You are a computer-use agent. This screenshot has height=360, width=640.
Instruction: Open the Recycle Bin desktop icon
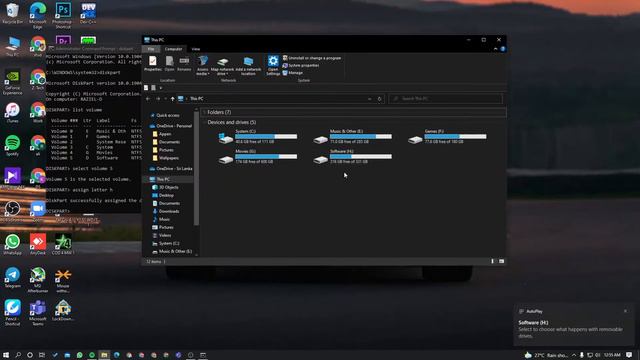click(12, 13)
